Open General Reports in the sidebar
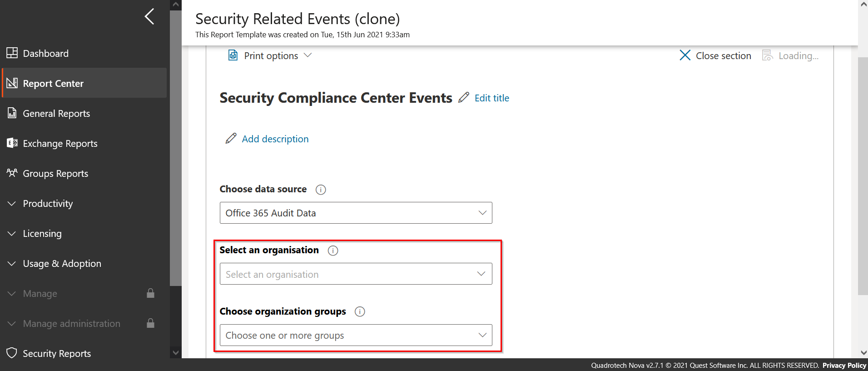 tap(56, 114)
